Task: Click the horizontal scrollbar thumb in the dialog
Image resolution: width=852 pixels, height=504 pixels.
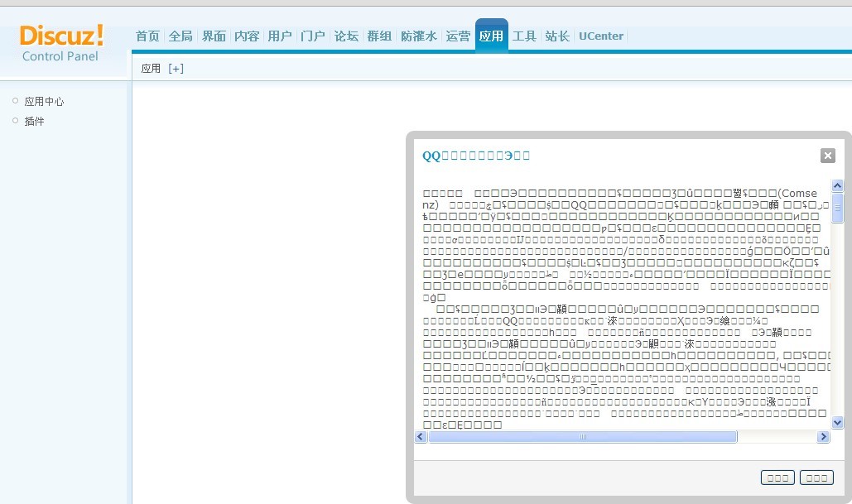Action: point(583,437)
